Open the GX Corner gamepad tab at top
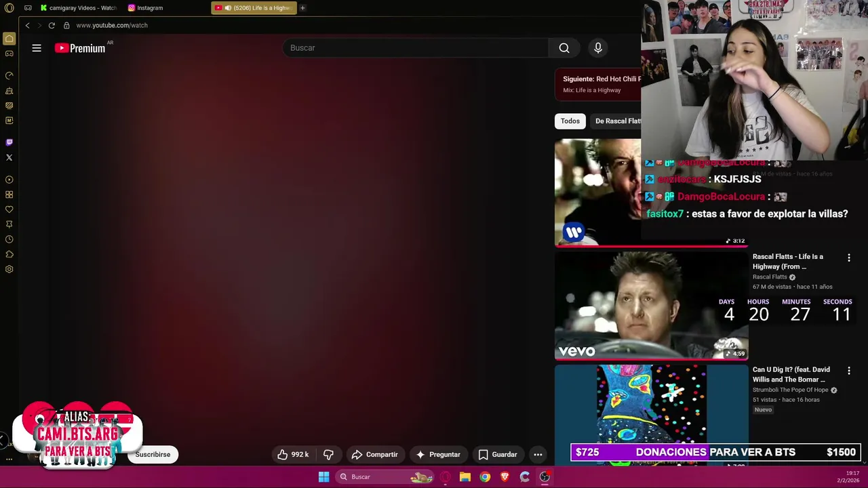 click(28, 8)
